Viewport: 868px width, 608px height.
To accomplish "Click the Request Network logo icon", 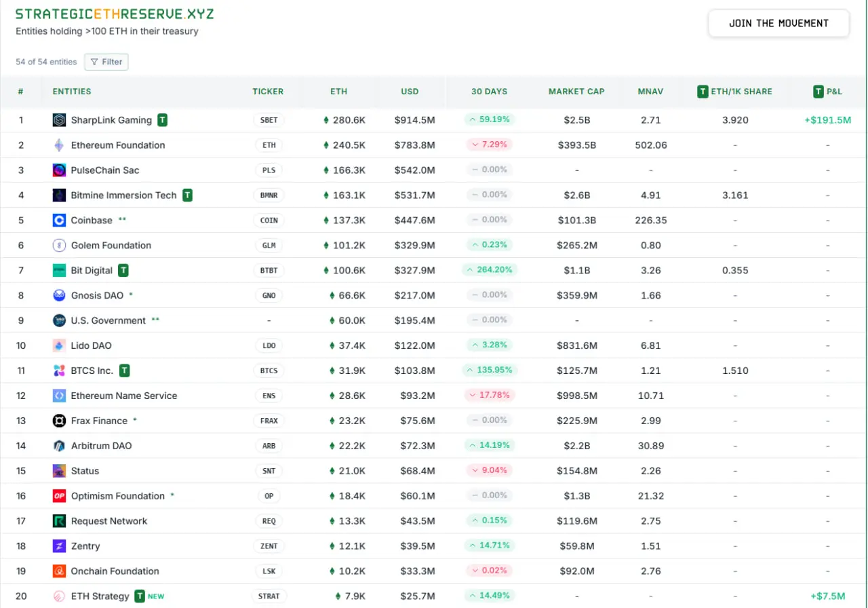I will coord(59,521).
